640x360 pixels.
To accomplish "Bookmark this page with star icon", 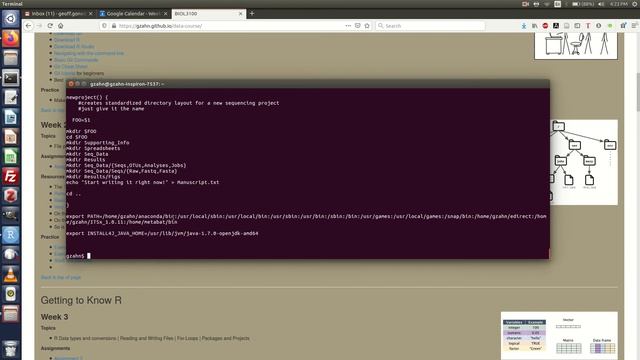I will (367, 26).
